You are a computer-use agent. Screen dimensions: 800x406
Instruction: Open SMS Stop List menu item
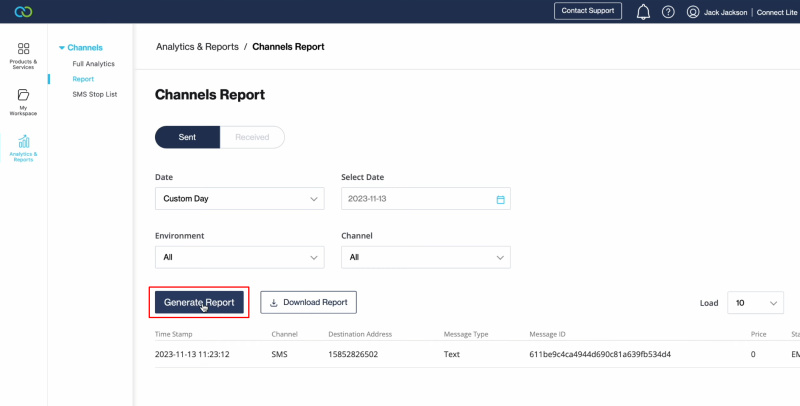(94, 94)
